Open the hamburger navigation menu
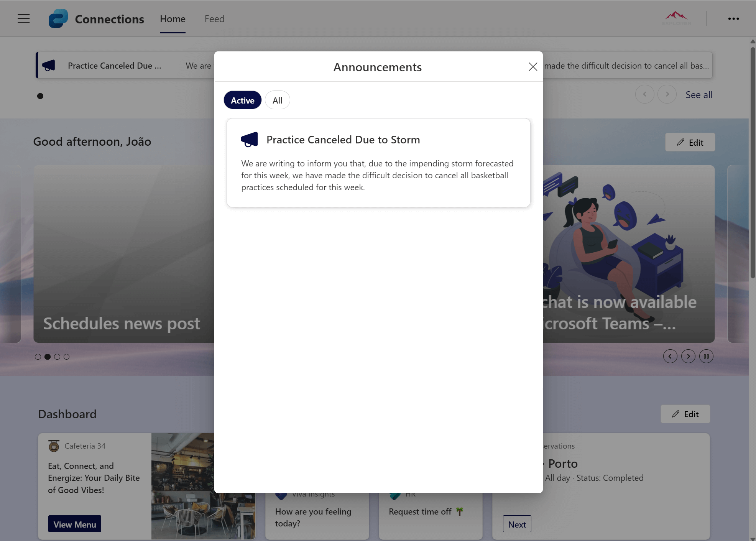Screen dimensions: 756x541 click(23, 18)
